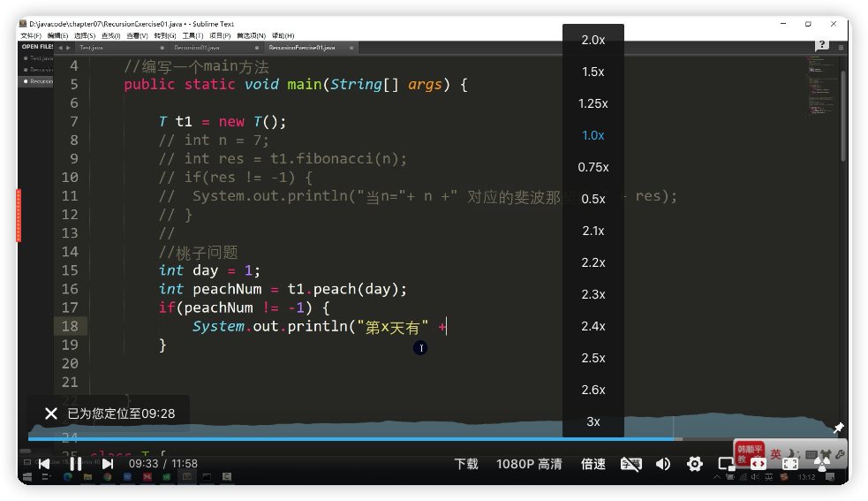Open player settings gear
The image size is (868, 501).
pos(695,464)
